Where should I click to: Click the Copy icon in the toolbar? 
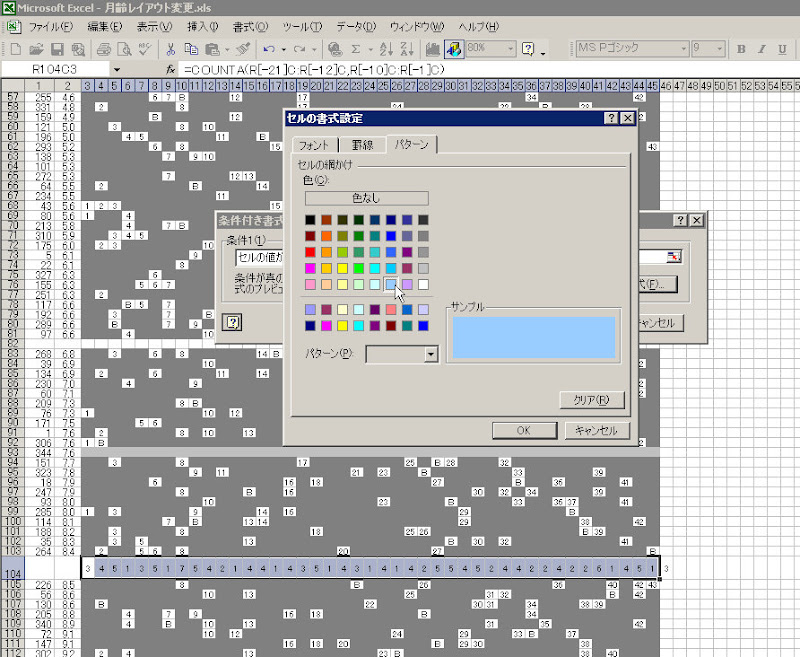(191, 49)
